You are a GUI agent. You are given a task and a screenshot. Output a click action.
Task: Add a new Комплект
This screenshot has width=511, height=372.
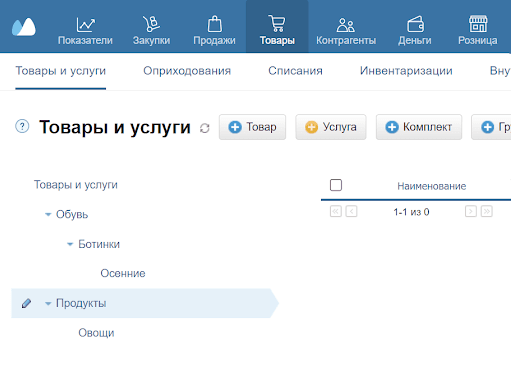419,127
